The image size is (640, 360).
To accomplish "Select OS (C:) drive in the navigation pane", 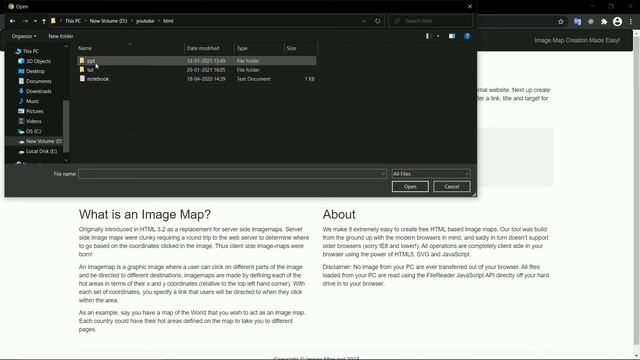I will pyautogui.click(x=29, y=131).
